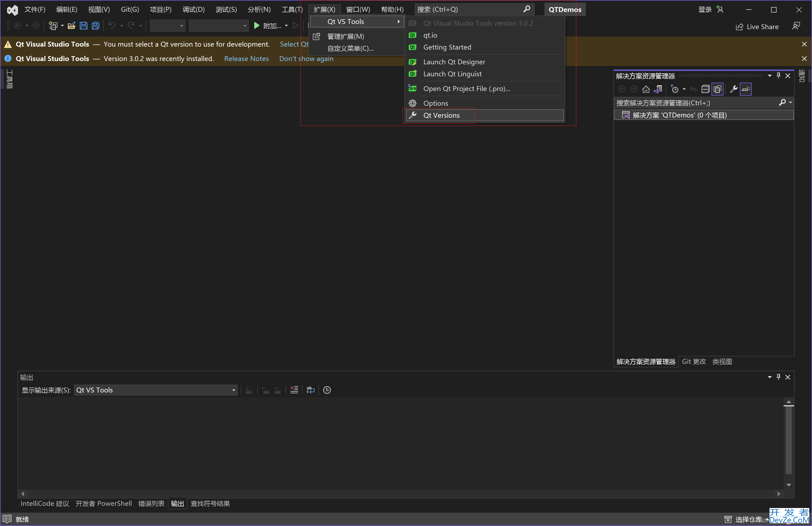Click the Launch Qt Linguist icon
The height and width of the screenshot is (526, 812).
click(x=413, y=73)
